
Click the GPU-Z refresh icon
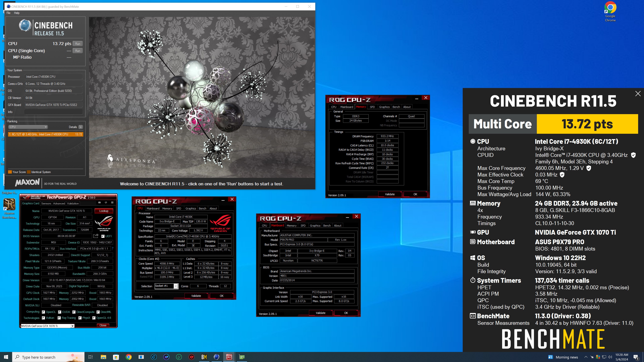click(106, 203)
